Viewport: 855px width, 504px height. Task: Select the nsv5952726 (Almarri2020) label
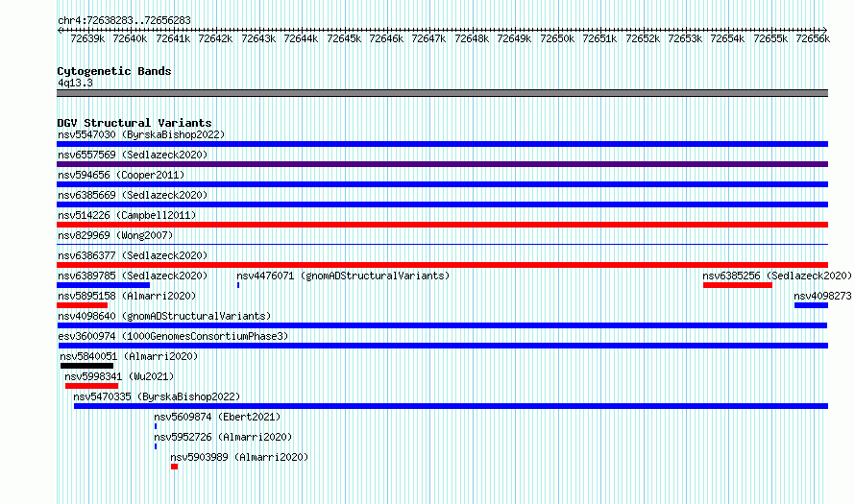223,437
